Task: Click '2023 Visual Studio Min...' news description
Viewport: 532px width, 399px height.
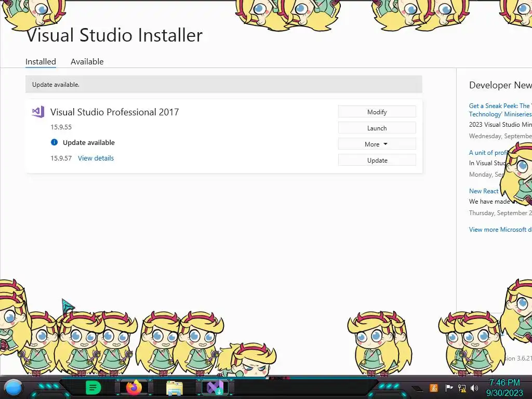Action: click(500, 125)
